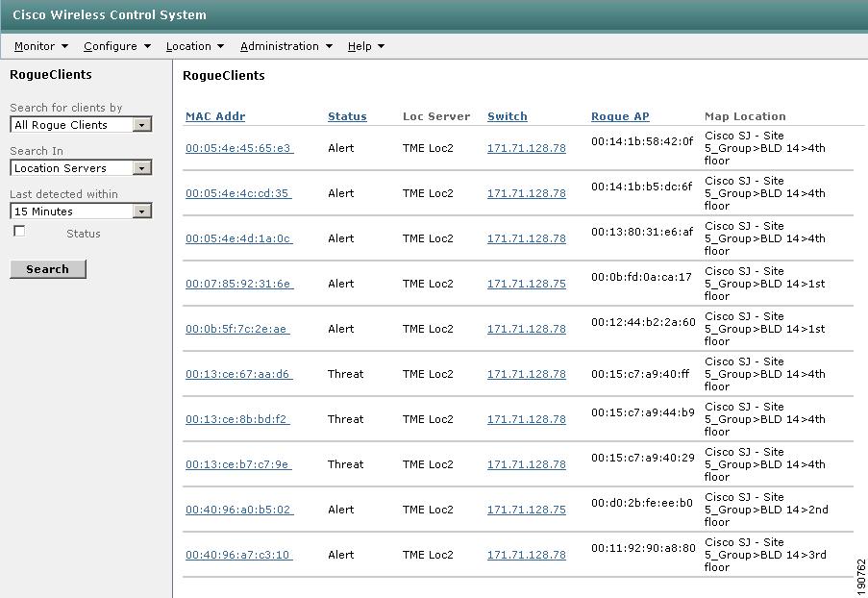Image resolution: width=868 pixels, height=598 pixels.
Task: Click Threat status of client 00:13:ce:8b:bd:f2
Action: [345, 419]
